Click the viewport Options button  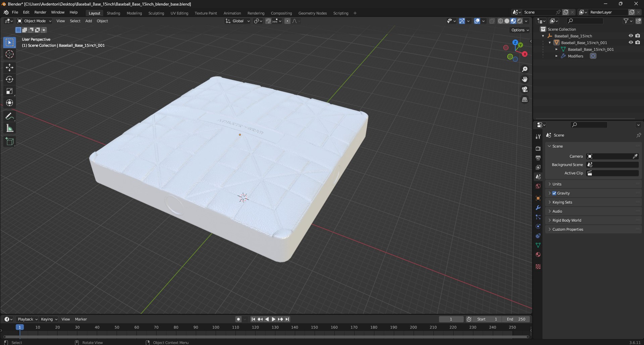520,30
